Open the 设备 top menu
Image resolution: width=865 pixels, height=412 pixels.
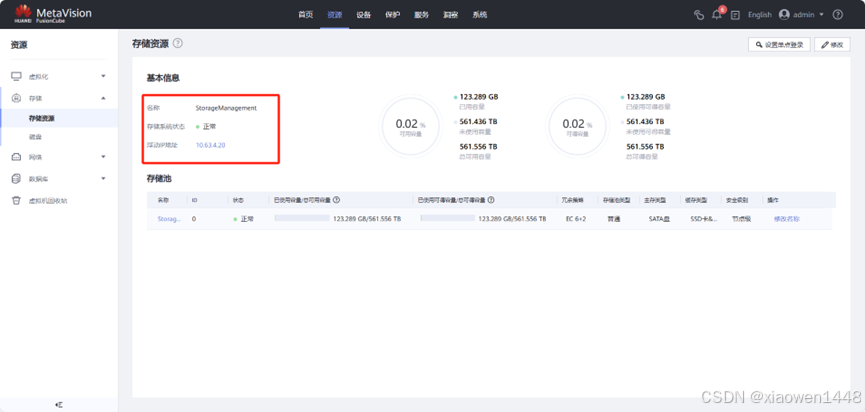pyautogui.click(x=364, y=15)
